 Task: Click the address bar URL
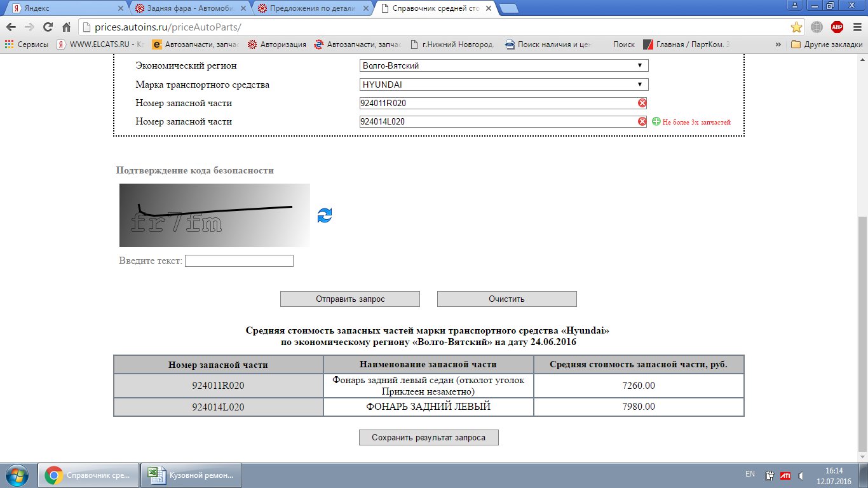168,27
